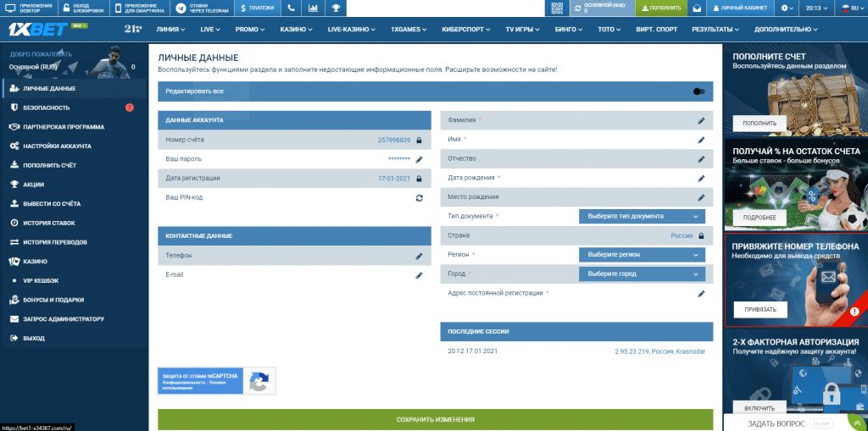Image resolution: width=868 pixels, height=431 pixels.
Task: Click the 1XBET logo
Action: pyautogui.click(x=37, y=29)
